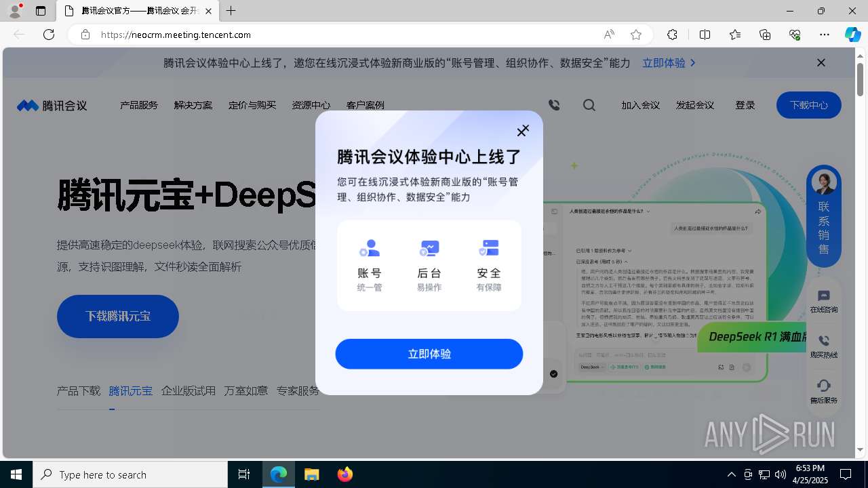This screenshot has height=488, width=868.
Task: Switch to the 企业版试用 tab
Action: (x=189, y=391)
